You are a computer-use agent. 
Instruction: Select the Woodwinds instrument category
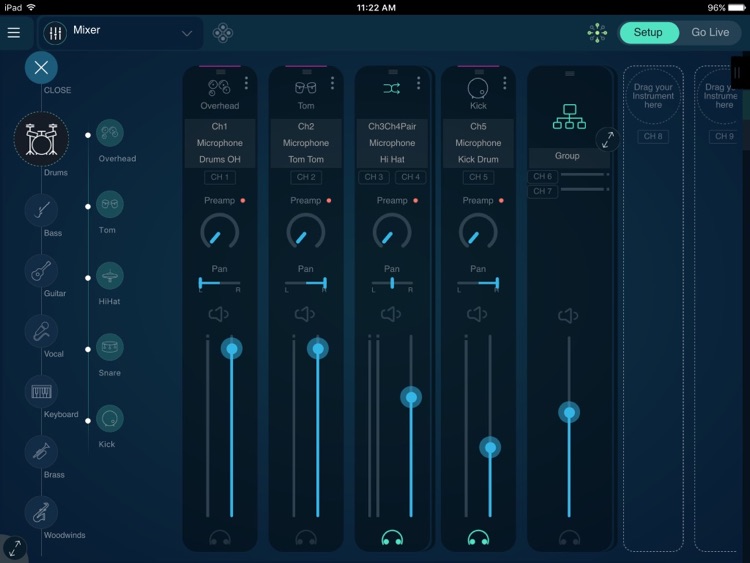click(41, 513)
